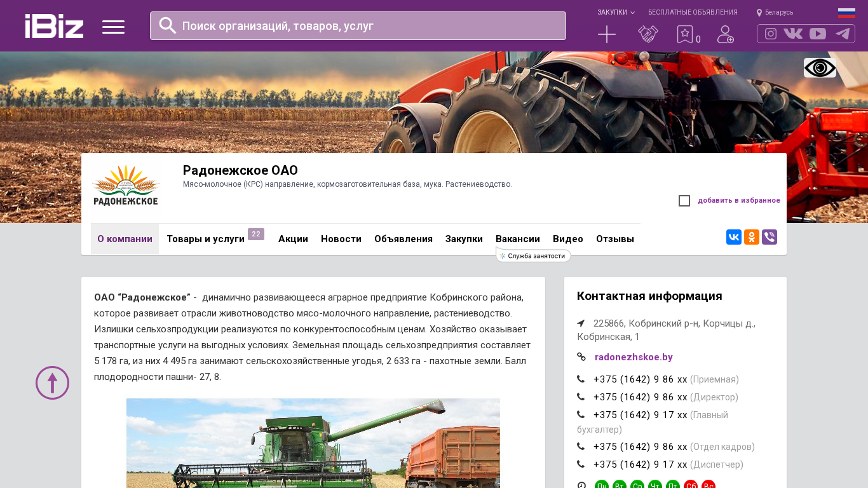The width and height of the screenshot is (868, 488).
Task: Click the Радонежское ОАО company title
Action: point(240,170)
